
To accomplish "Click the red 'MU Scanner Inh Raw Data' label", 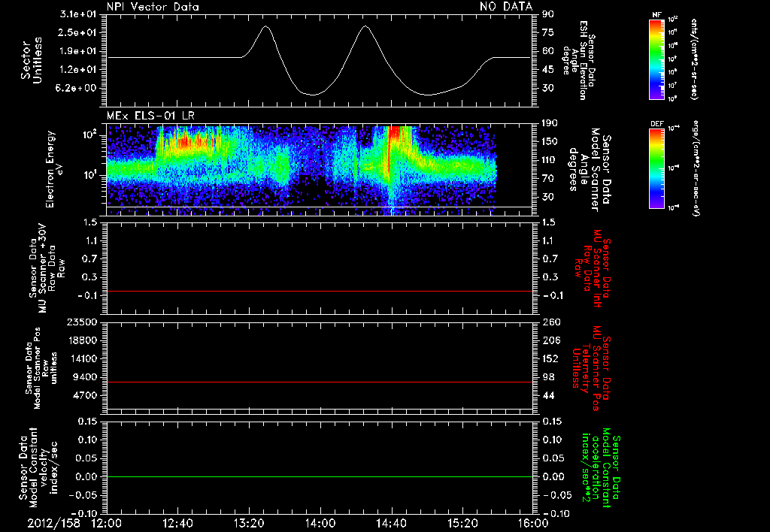I will tap(593, 268).
